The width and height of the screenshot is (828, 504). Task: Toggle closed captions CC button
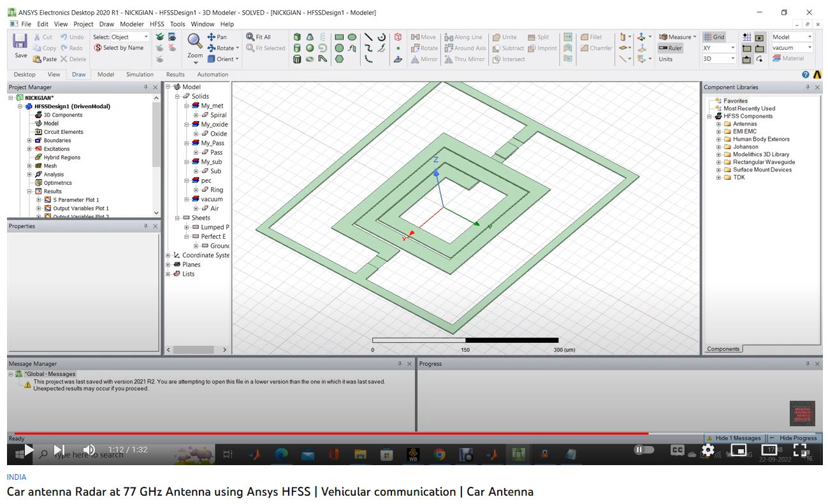[677, 450]
